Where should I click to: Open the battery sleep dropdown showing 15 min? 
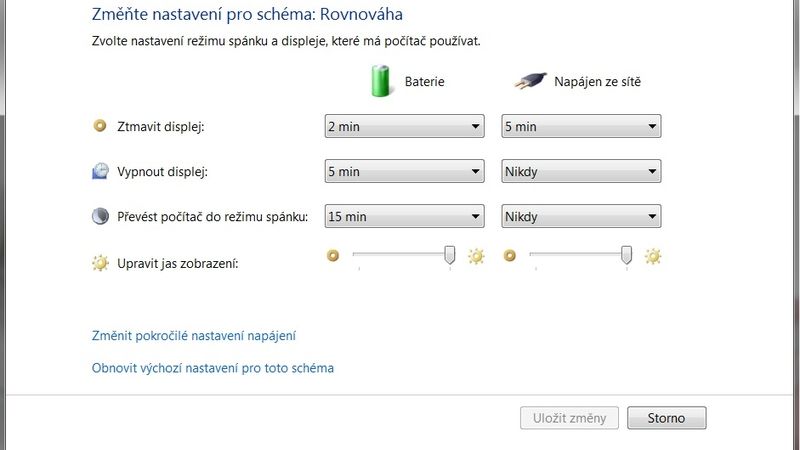click(x=405, y=216)
